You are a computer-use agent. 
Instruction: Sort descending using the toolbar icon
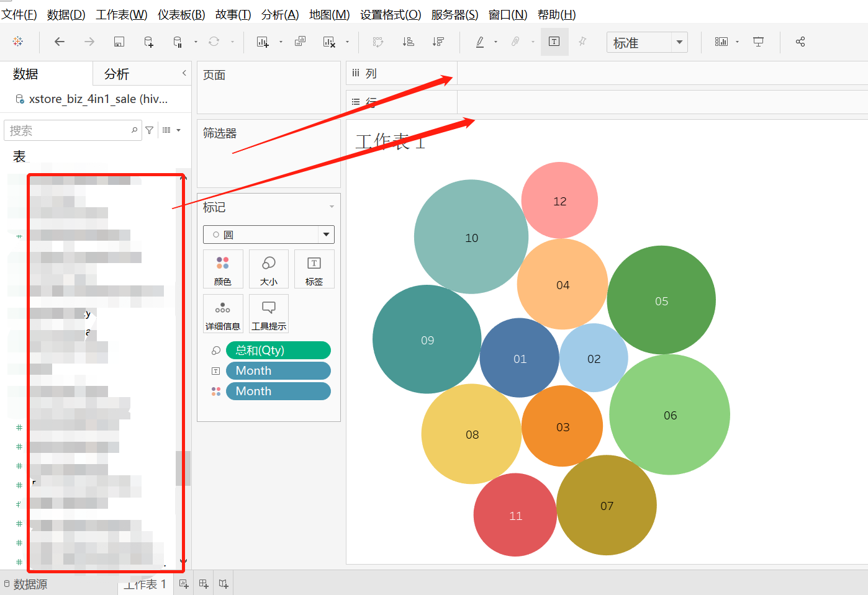tap(438, 42)
